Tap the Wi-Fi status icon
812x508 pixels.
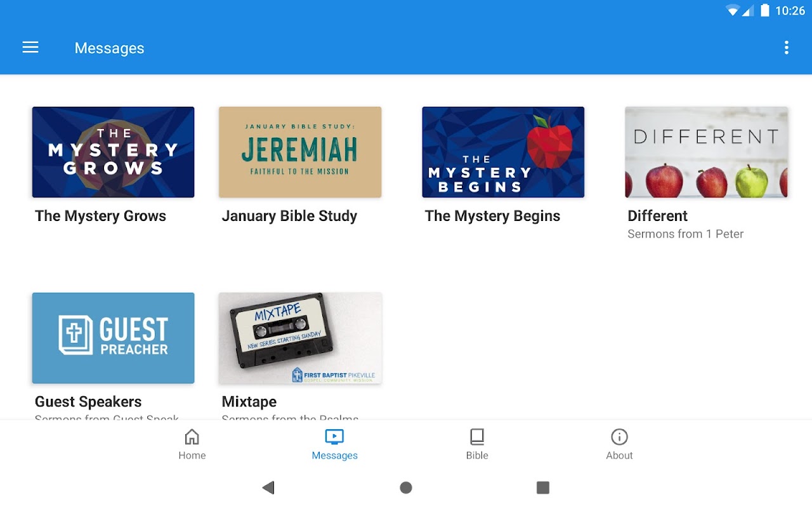[733, 11]
